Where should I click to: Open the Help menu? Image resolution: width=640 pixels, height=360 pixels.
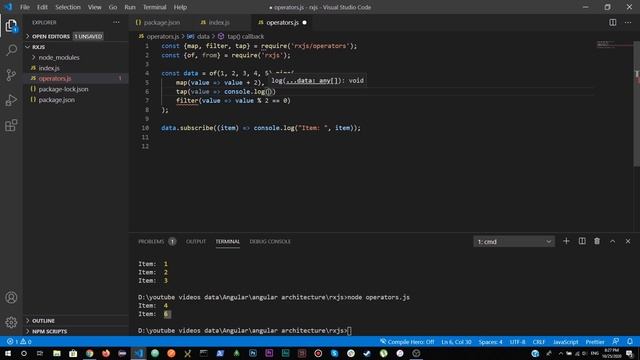pos(180,7)
